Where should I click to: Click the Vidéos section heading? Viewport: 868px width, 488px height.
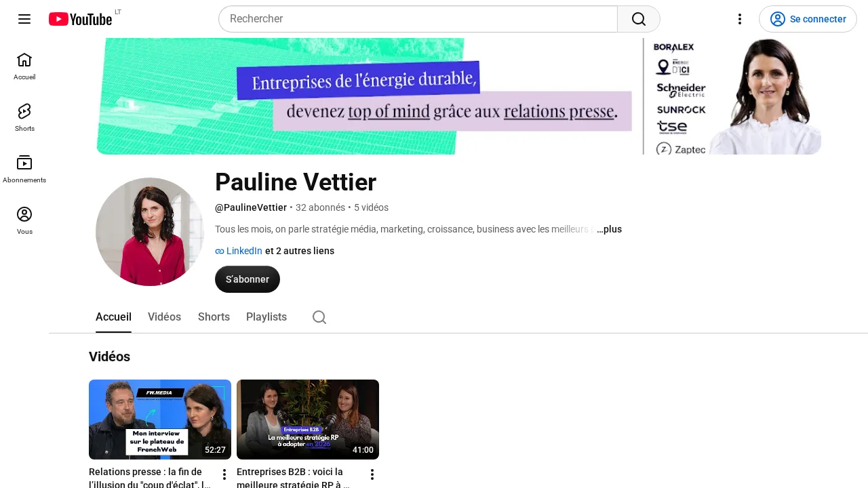[109, 357]
